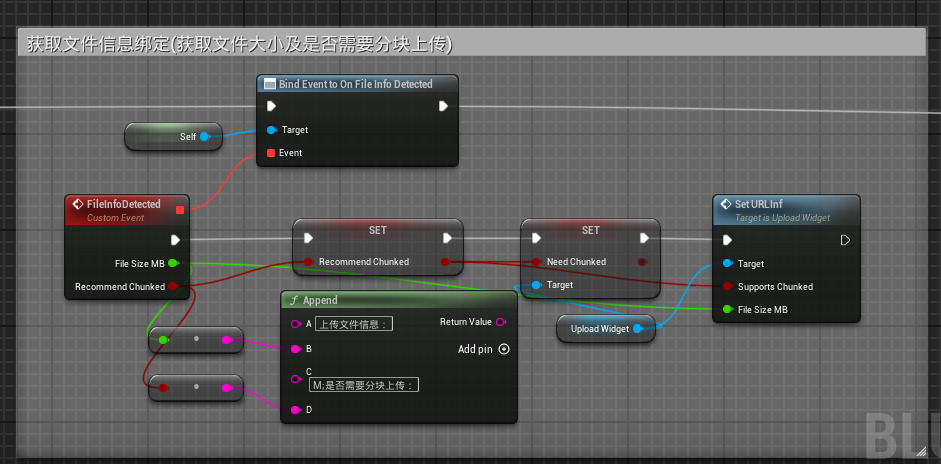The width and height of the screenshot is (941, 464).
Task: Click dark red input pin of bool conversion node
Action: point(163,388)
